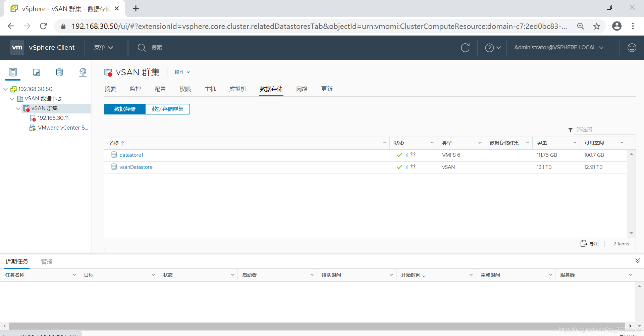Open the vsanDatastore link
This screenshot has width=644, height=336.
[x=136, y=167]
